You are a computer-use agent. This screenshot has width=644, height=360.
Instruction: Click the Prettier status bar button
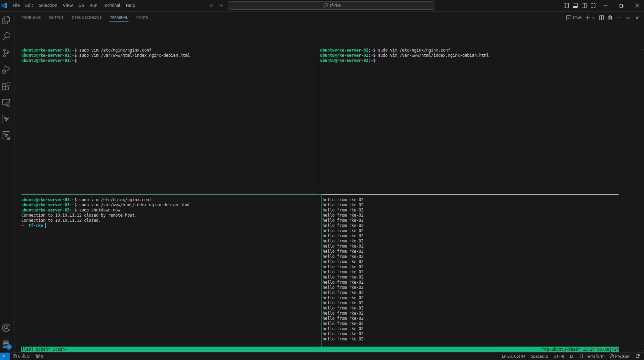620,356
